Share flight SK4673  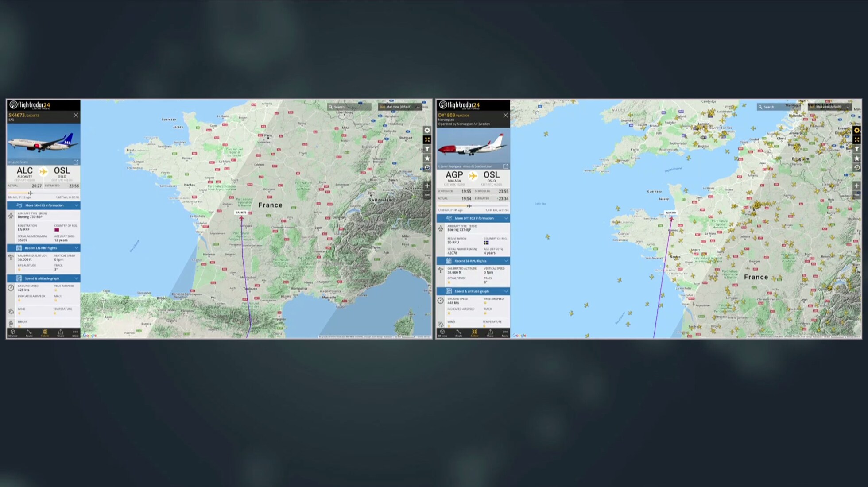pyautogui.click(x=61, y=333)
